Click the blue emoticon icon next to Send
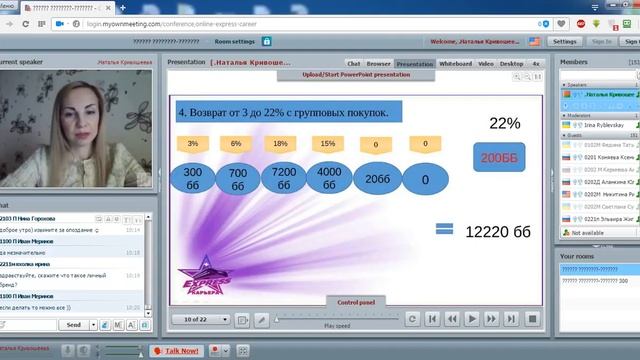The height and width of the screenshot is (360, 640). (x=105, y=325)
